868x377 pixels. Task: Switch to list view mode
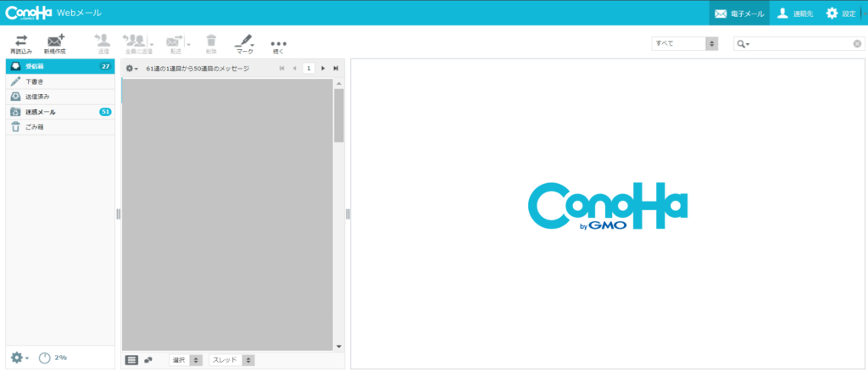(131, 360)
